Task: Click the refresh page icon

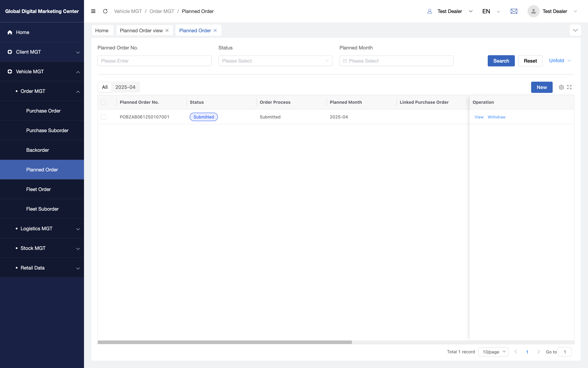Action: (105, 11)
